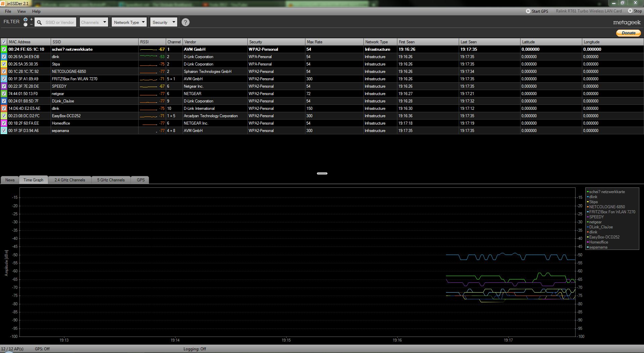
Task: Click the Logging: Off status indicator
Action: click(x=195, y=349)
